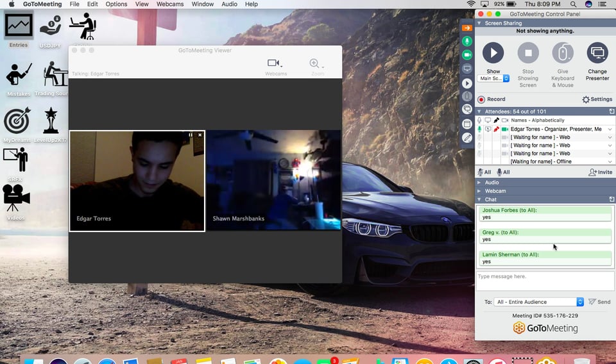Click the grab-tab play icon
The width and height of the screenshot is (616, 364).
pos(466,83)
